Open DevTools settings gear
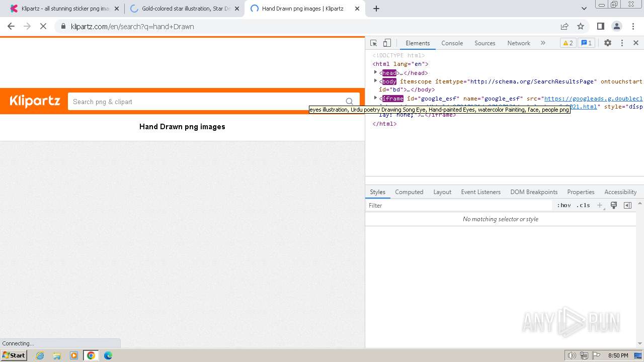Screen dimensions: 644x362 tap(608, 43)
